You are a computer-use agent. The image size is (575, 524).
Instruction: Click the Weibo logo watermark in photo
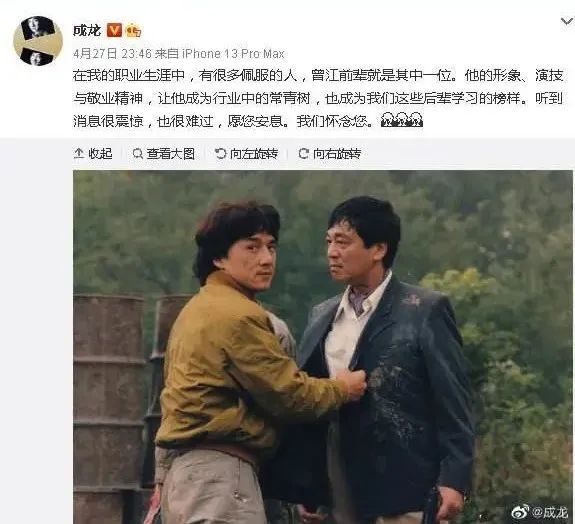click(520, 512)
